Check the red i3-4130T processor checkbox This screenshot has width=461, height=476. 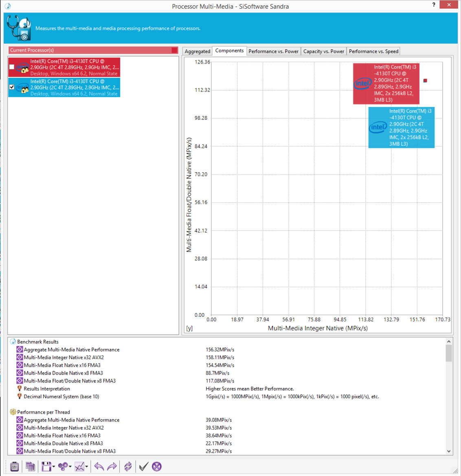click(12, 67)
